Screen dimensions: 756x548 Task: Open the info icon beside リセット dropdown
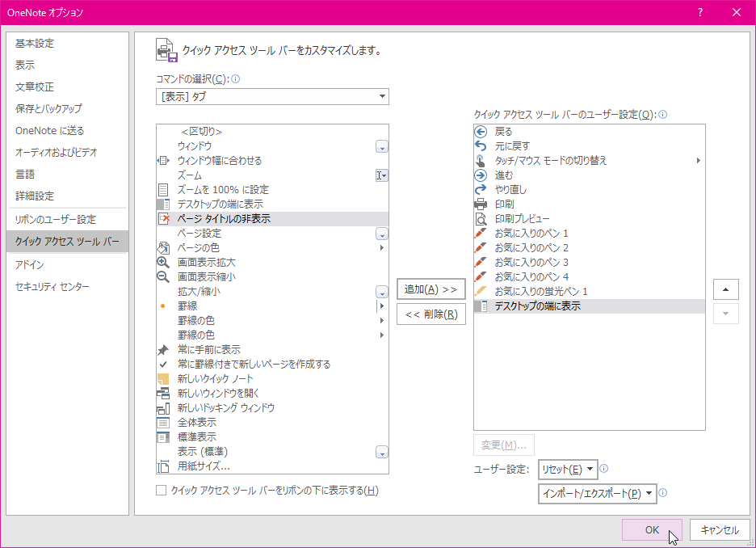click(x=603, y=469)
